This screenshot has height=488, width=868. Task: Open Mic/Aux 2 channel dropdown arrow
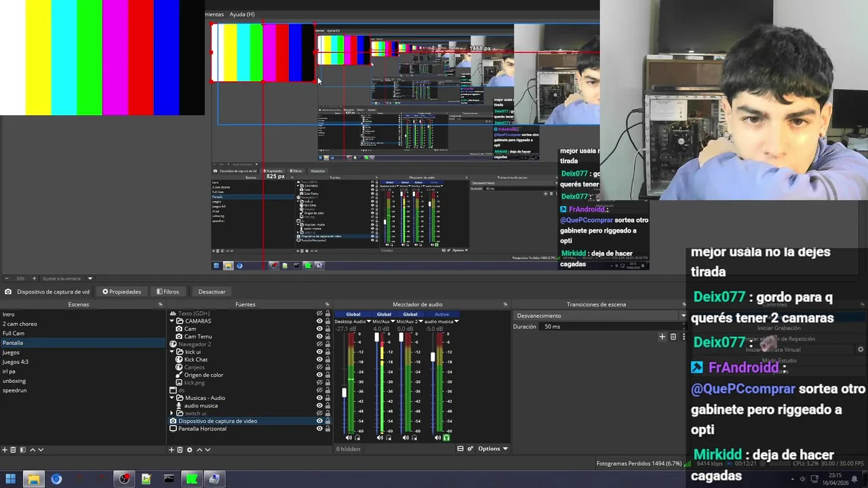422,321
